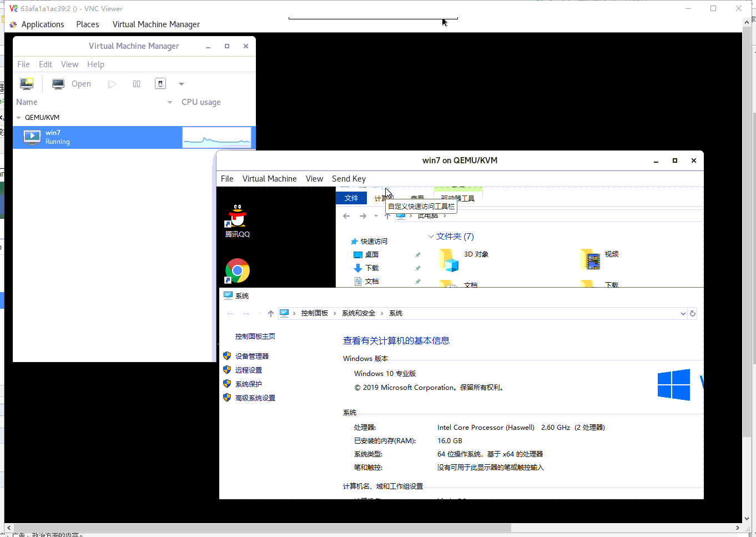Open the shutdown options dropdown arrow
The height and width of the screenshot is (537, 756).
coord(182,84)
